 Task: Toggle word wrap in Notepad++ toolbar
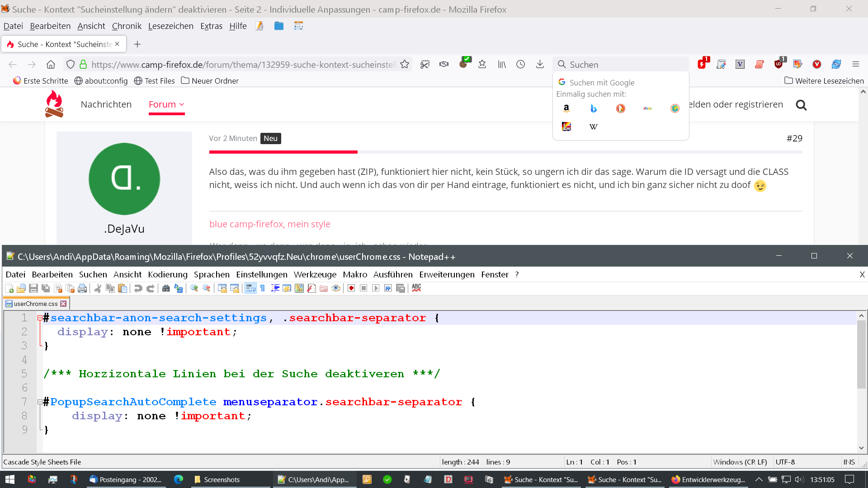pyautogui.click(x=250, y=288)
